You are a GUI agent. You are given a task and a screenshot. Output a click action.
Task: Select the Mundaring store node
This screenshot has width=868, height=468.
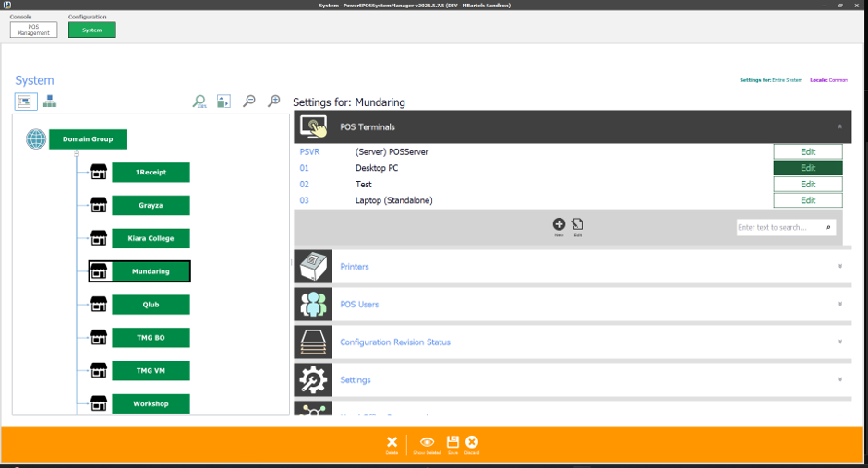point(151,271)
